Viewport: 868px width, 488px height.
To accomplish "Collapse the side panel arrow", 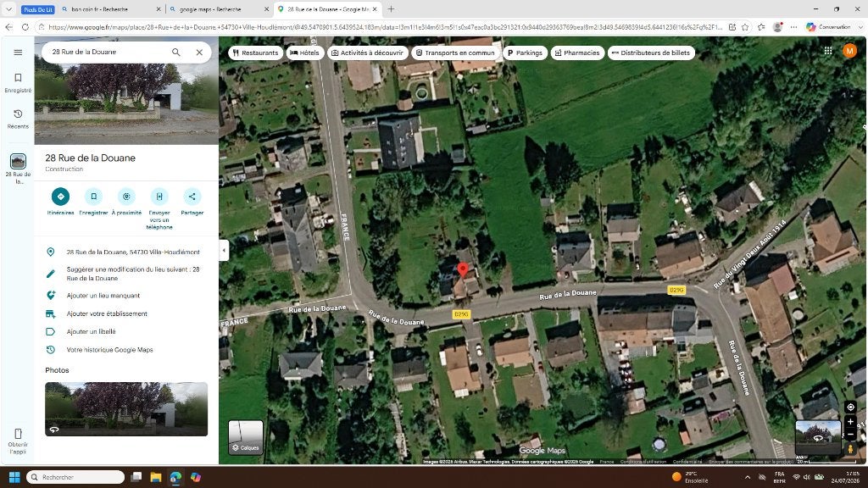I will click(224, 250).
